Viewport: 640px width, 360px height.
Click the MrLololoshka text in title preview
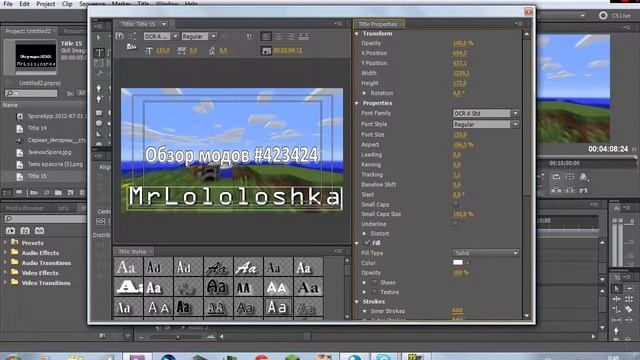tap(234, 197)
